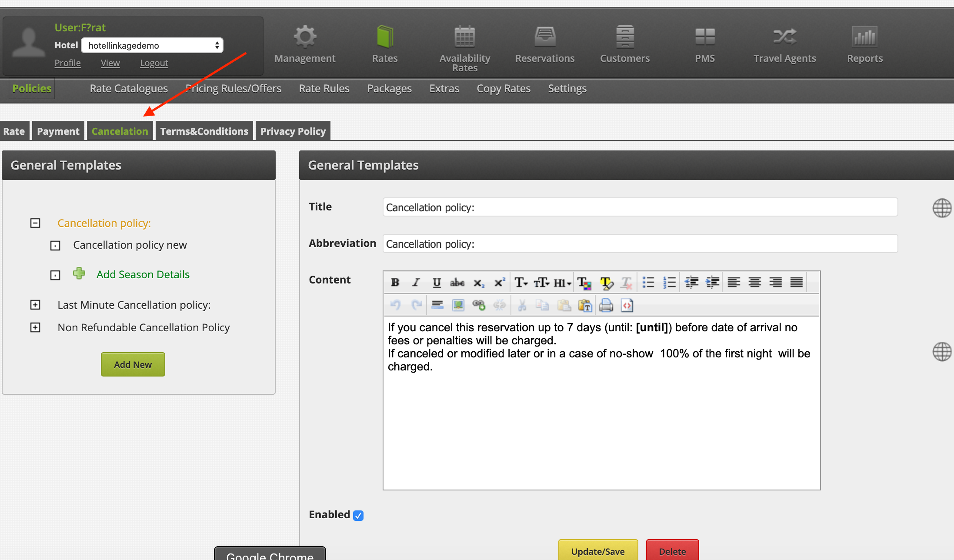
Task: Click the insert hyperlink icon
Action: pos(479,305)
